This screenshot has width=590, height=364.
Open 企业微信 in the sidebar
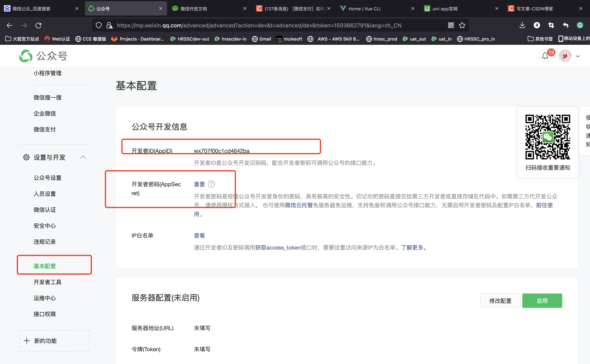click(45, 113)
